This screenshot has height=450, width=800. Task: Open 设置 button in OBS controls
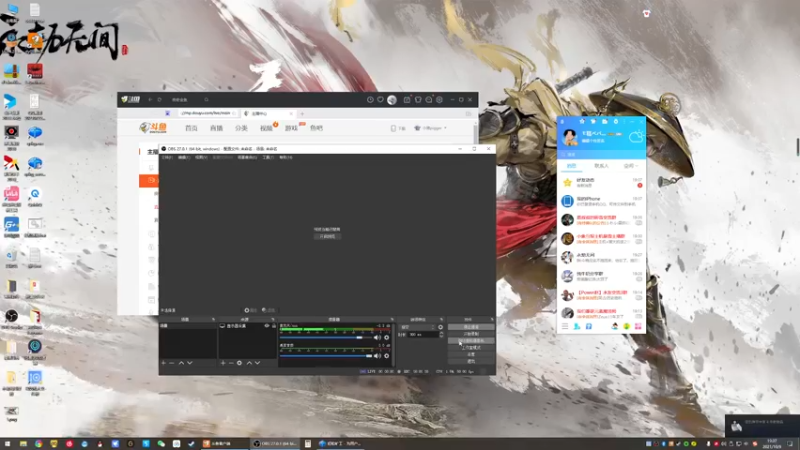pyautogui.click(x=471, y=354)
